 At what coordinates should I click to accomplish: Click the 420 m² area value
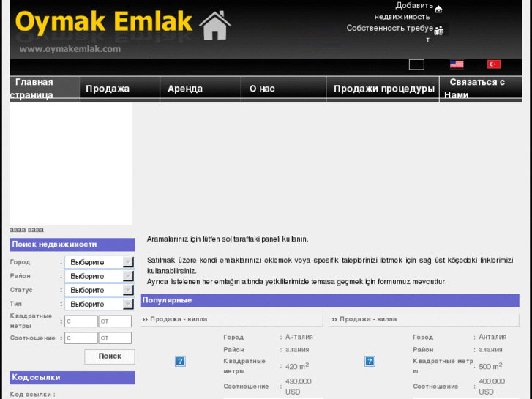(297, 366)
